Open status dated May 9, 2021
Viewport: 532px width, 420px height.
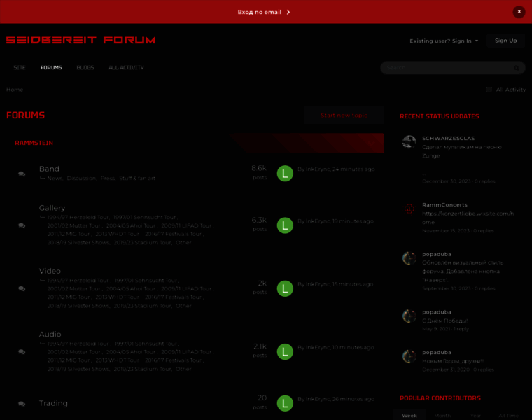tap(436, 329)
